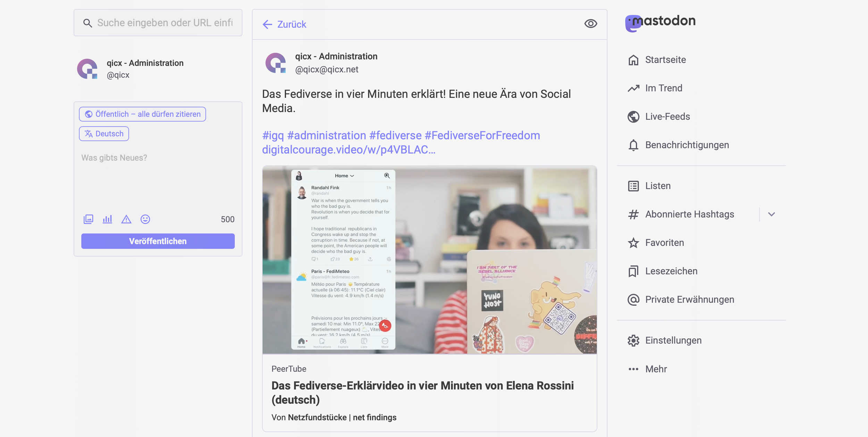
Task: Click the search input field
Action: coord(165,23)
